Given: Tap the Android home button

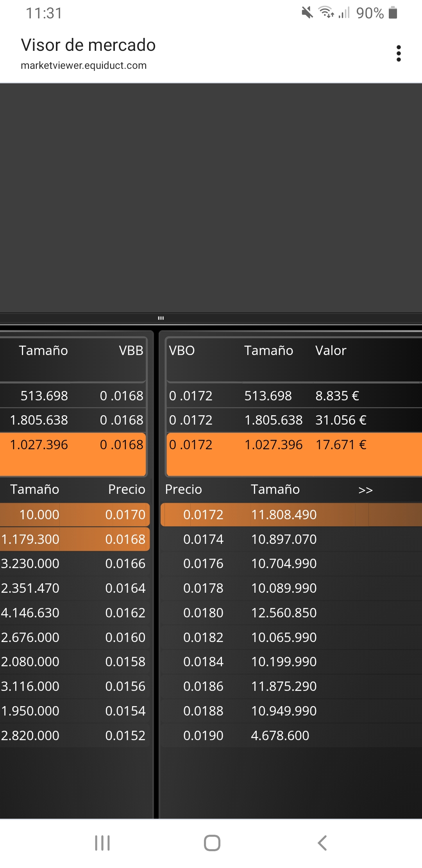Looking at the screenshot, I should (x=212, y=843).
